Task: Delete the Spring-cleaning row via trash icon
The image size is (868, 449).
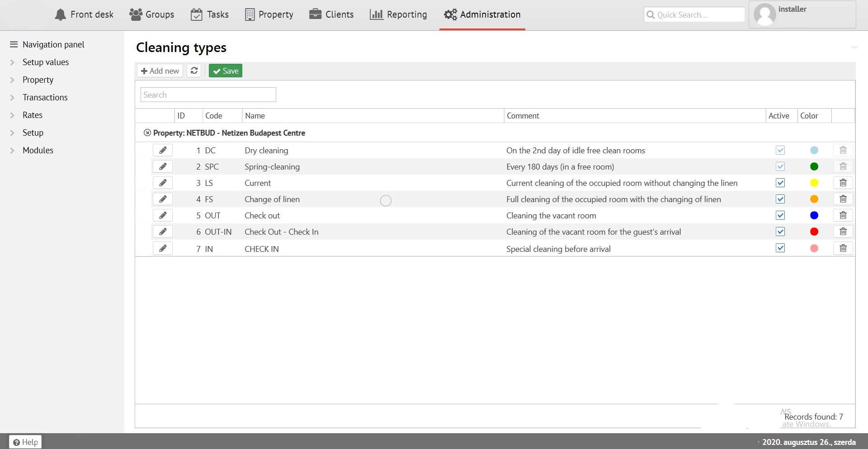Action: tap(843, 166)
